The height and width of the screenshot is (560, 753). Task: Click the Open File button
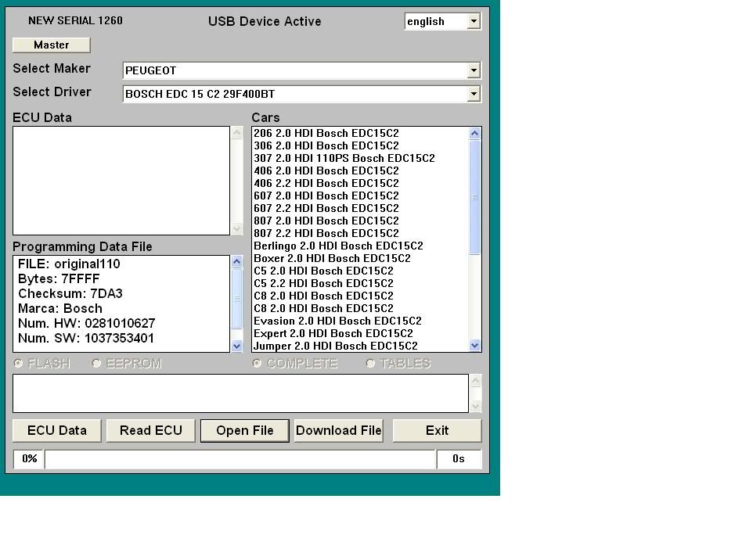pos(245,430)
